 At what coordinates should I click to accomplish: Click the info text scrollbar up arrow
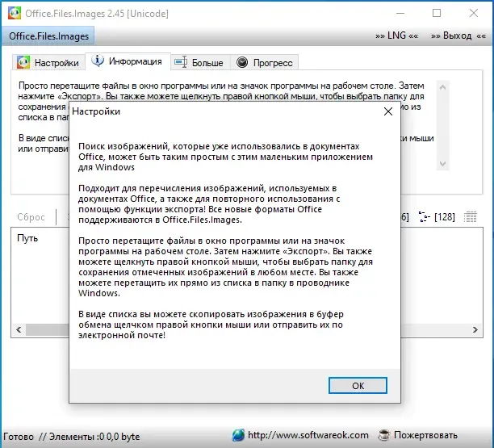(442, 87)
